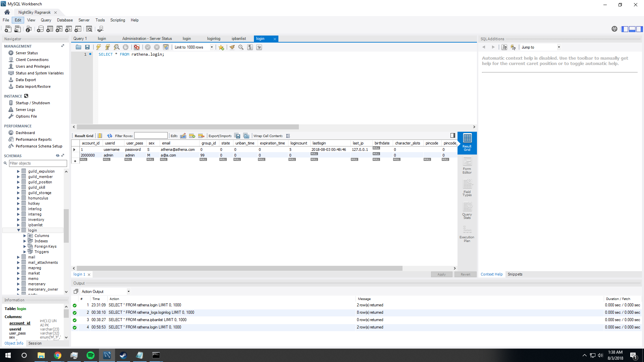Toggle the SQL Additions right sidebar

point(640,29)
